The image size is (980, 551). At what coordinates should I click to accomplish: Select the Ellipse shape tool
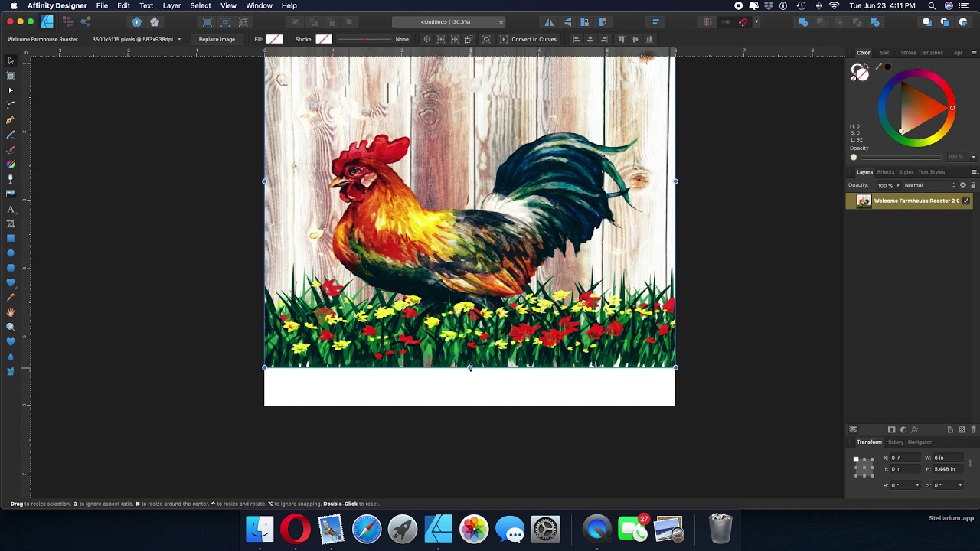pos(11,253)
